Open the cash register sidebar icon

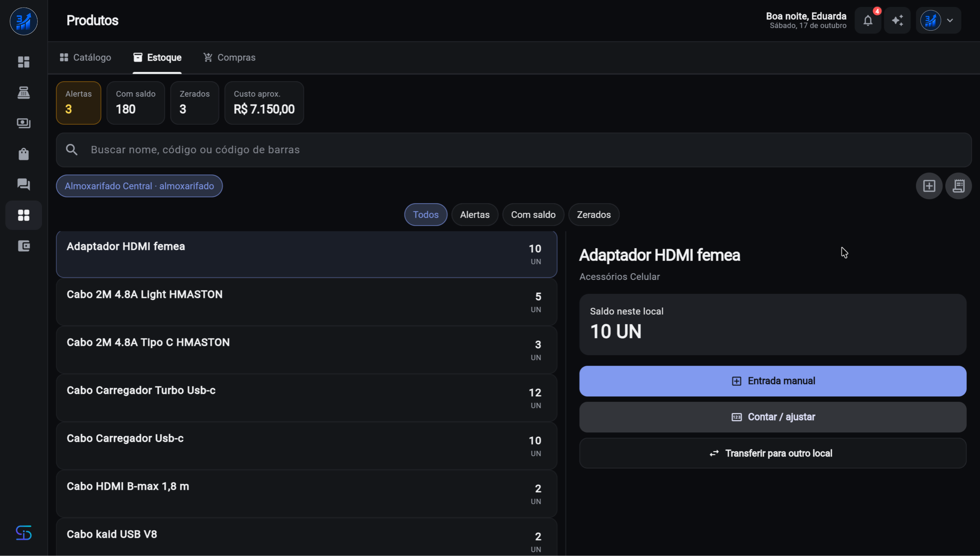click(x=24, y=92)
